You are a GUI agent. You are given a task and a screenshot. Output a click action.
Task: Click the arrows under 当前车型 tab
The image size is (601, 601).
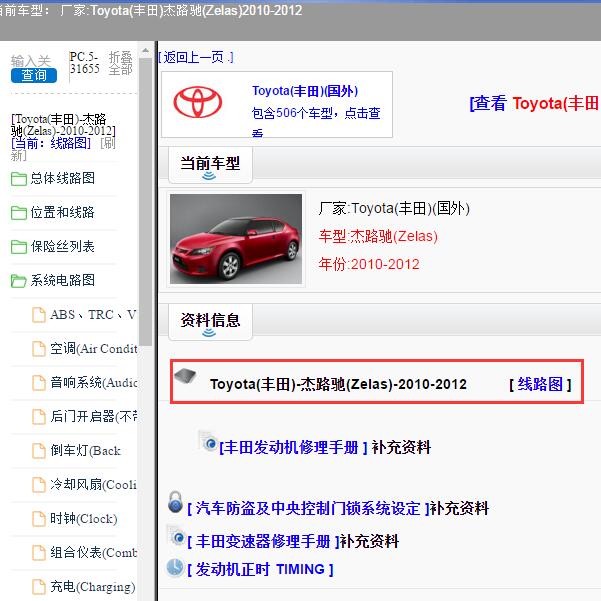click(209, 176)
